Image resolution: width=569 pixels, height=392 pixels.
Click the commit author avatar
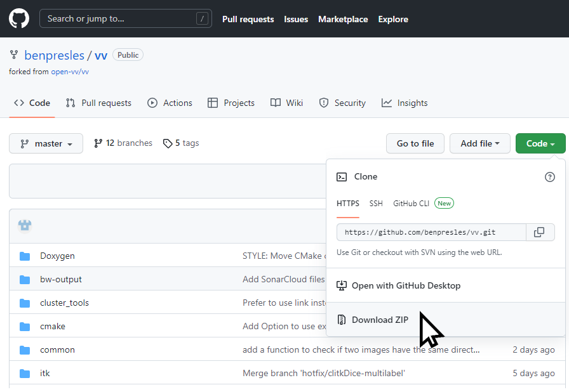[x=25, y=225]
